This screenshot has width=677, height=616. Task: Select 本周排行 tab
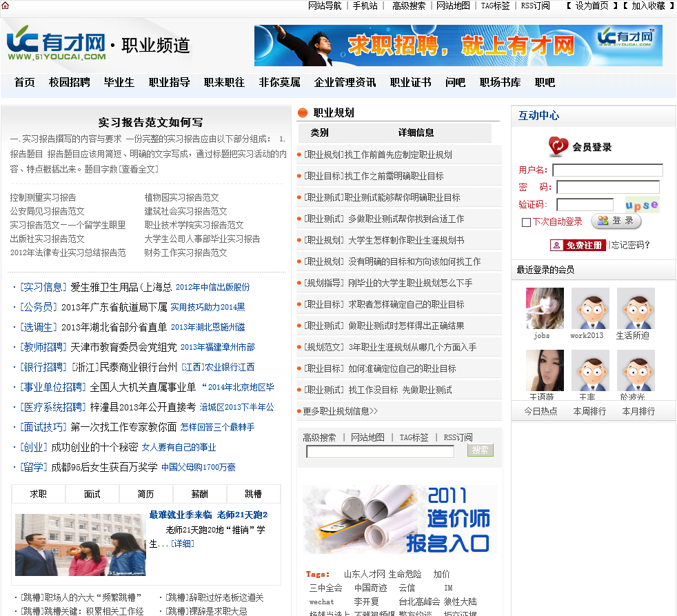[589, 411]
